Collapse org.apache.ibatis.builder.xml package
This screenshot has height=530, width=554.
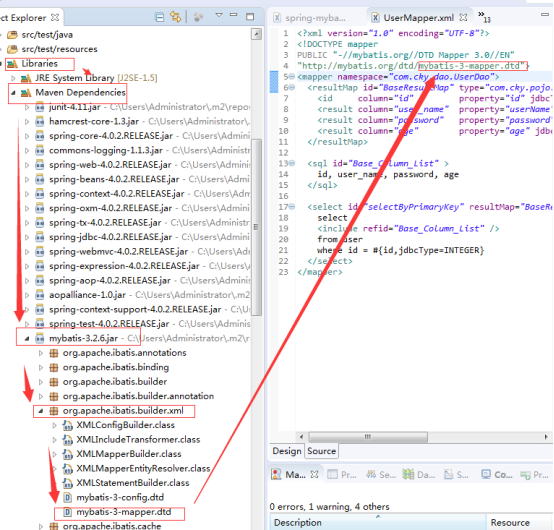tap(41, 411)
